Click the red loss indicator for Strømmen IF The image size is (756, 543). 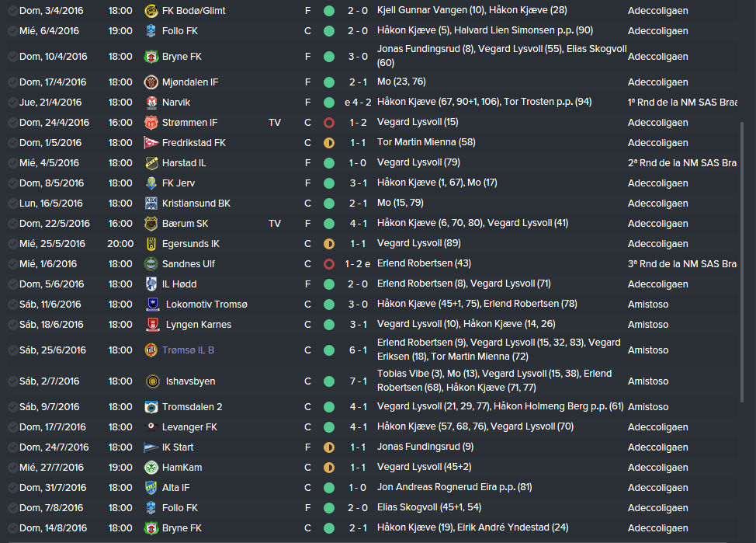329,123
